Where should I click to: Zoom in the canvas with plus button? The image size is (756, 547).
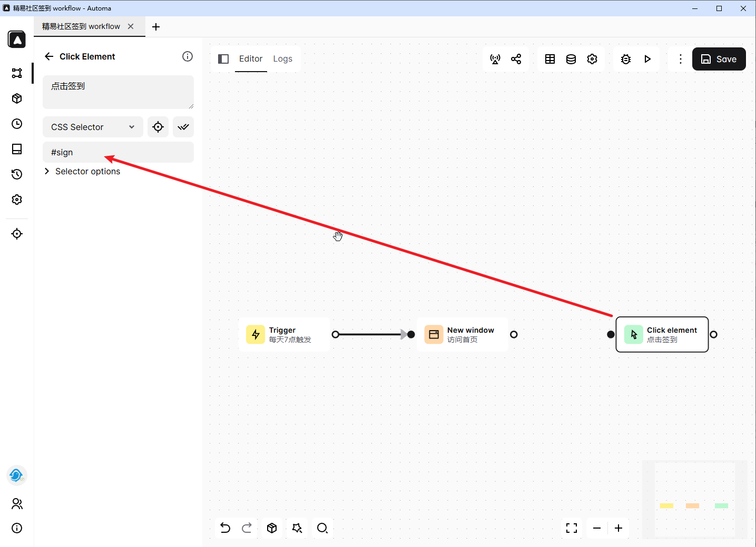point(618,528)
